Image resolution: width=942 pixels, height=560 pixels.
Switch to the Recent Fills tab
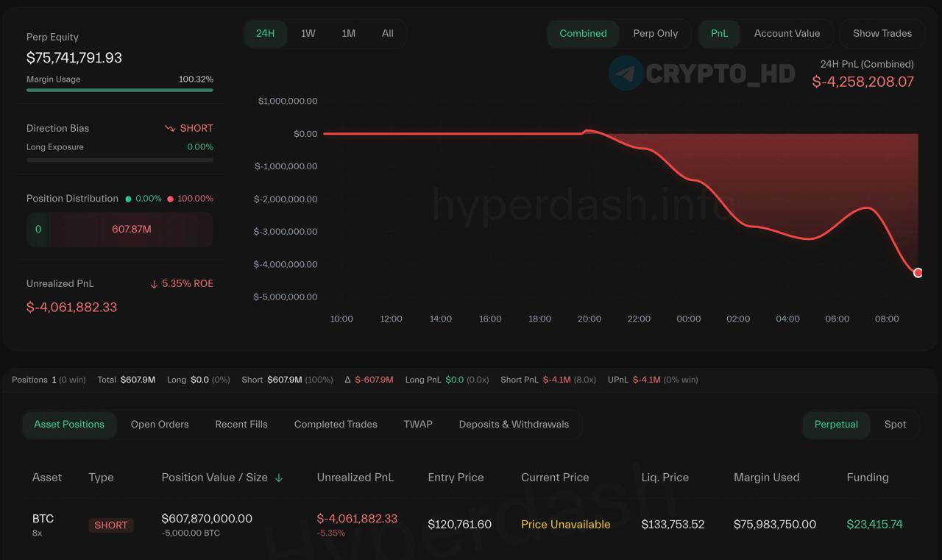(x=241, y=425)
